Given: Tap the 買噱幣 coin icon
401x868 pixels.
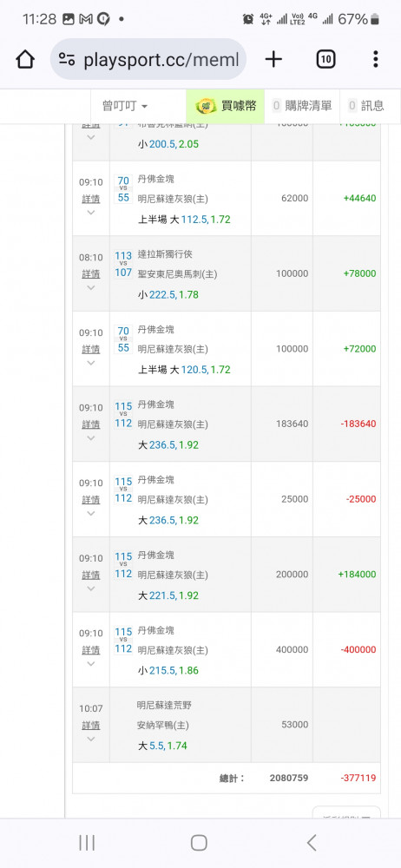Looking at the screenshot, I should [206, 106].
